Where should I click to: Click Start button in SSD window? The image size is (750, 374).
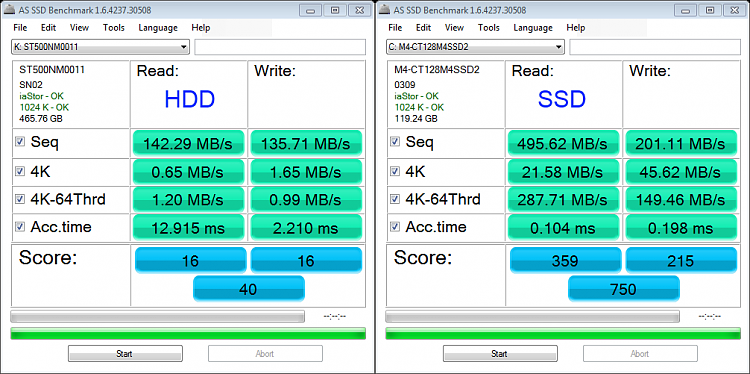(x=500, y=353)
